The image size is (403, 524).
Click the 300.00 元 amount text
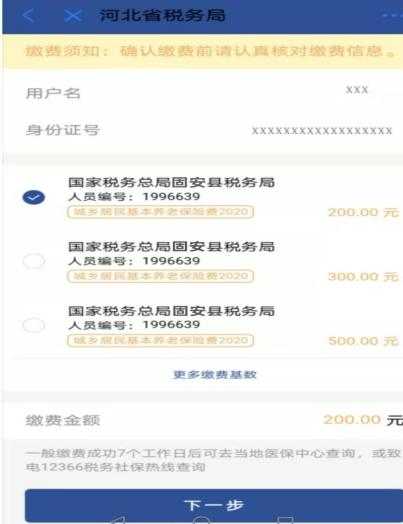pos(363,277)
